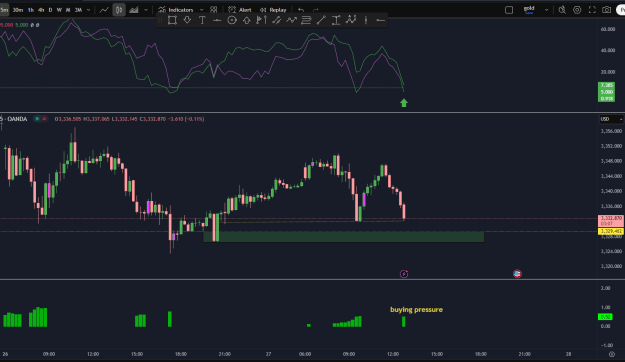This screenshot has width=625, height=362.
Task: Select the green demand zone rectangle
Action: click(344, 237)
